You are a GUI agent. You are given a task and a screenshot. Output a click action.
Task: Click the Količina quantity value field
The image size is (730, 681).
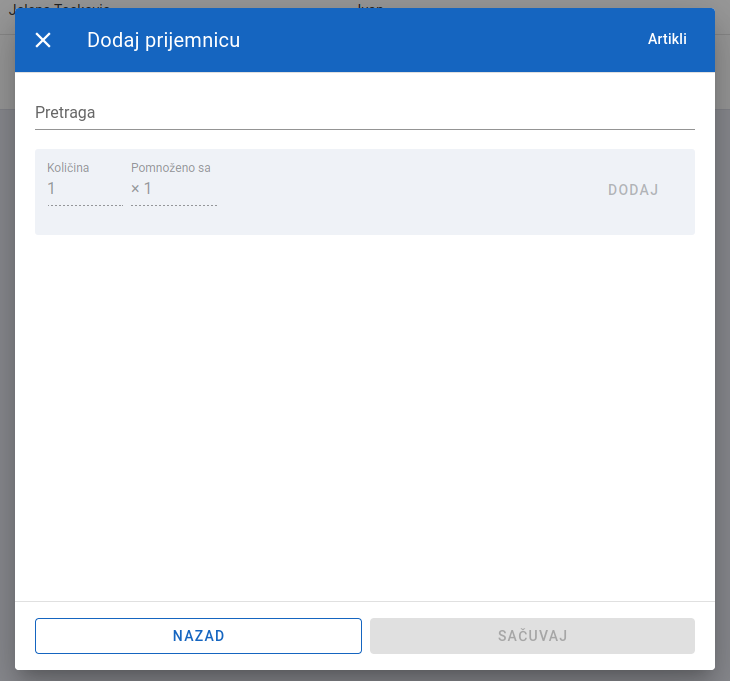click(x=85, y=189)
